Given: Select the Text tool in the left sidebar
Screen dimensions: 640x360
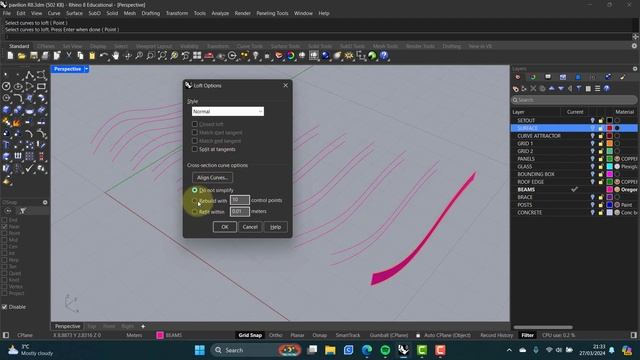Looking at the screenshot, I should pyautogui.click(x=6, y=145).
